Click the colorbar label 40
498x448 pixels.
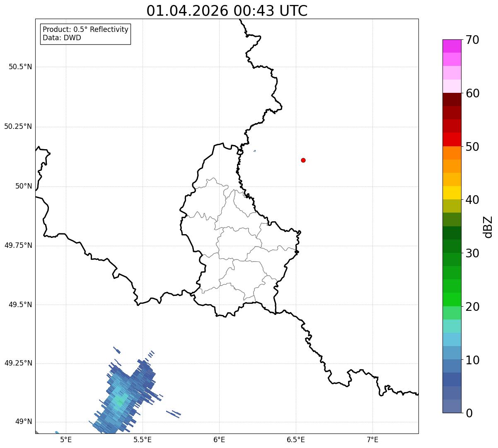pyautogui.click(x=472, y=200)
